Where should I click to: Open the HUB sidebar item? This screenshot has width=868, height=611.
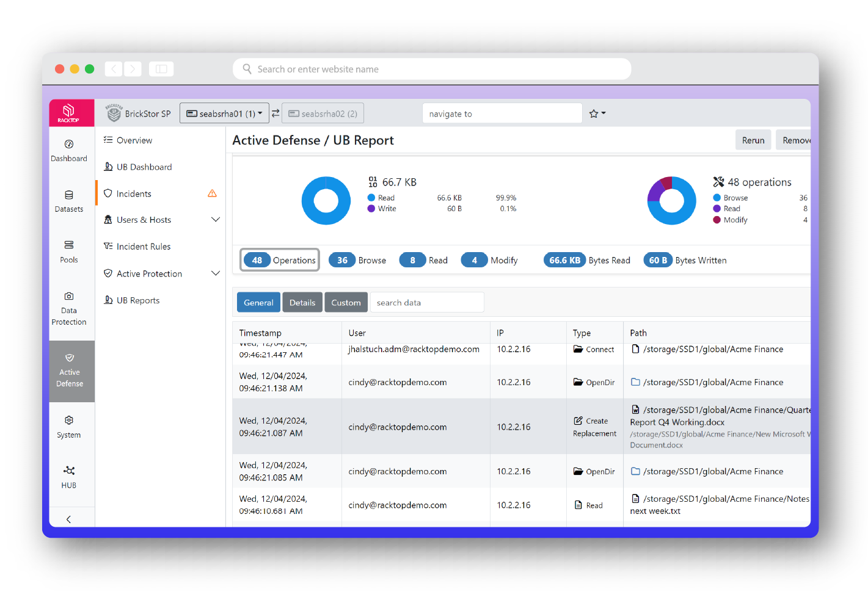(69, 477)
